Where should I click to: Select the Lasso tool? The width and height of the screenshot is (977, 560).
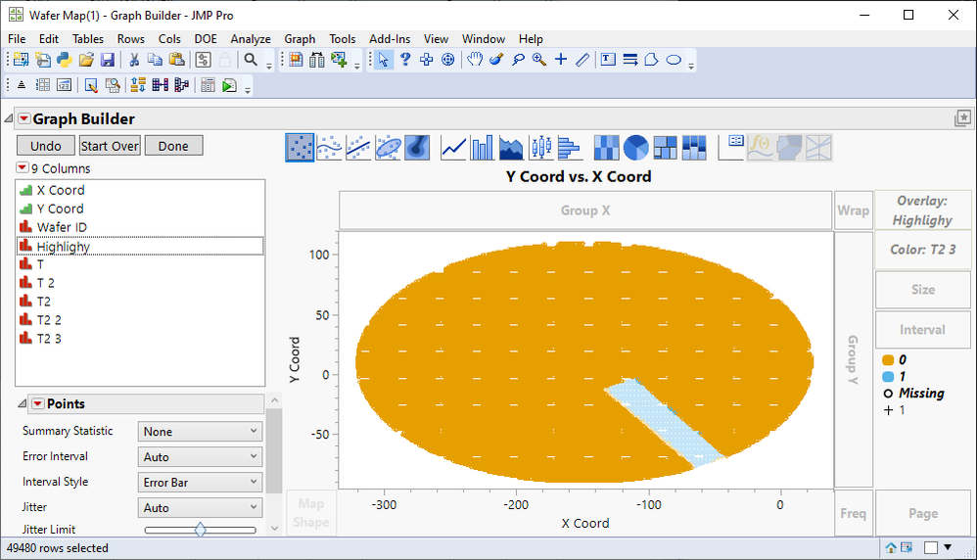(519, 60)
